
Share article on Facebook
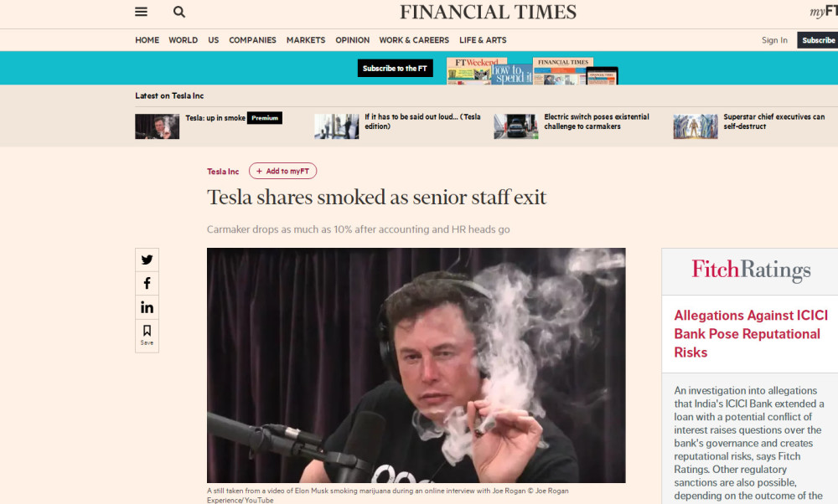[x=147, y=283]
